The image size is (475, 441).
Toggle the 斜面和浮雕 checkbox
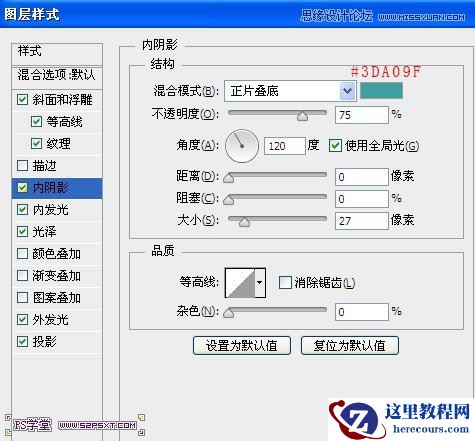click(22, 100)
